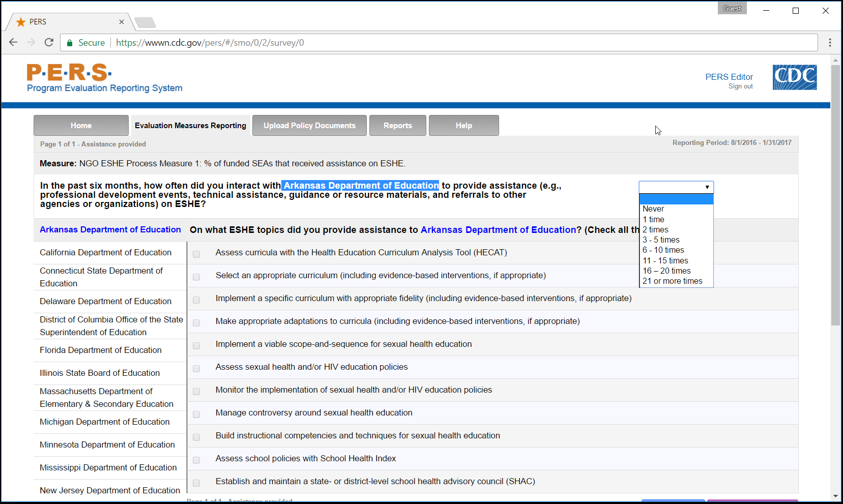
Task: Choose 'Never' from the dropdown
Action: click(x=676, y=209)
